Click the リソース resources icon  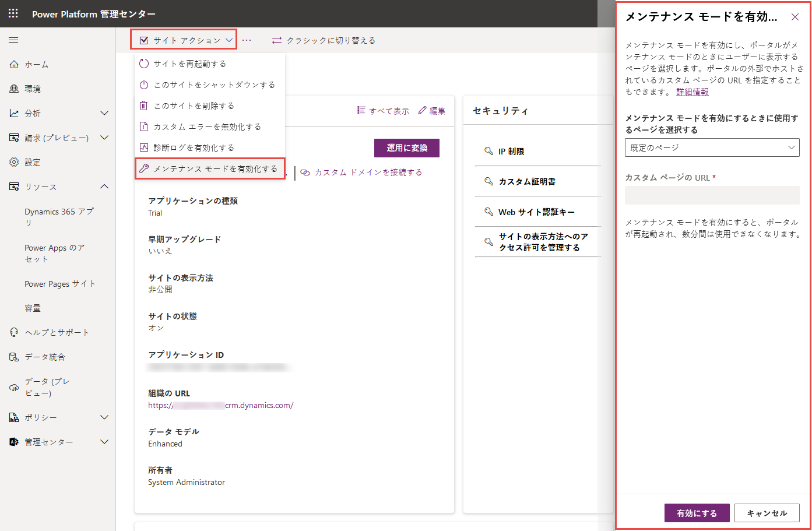(x=14, y=187)
